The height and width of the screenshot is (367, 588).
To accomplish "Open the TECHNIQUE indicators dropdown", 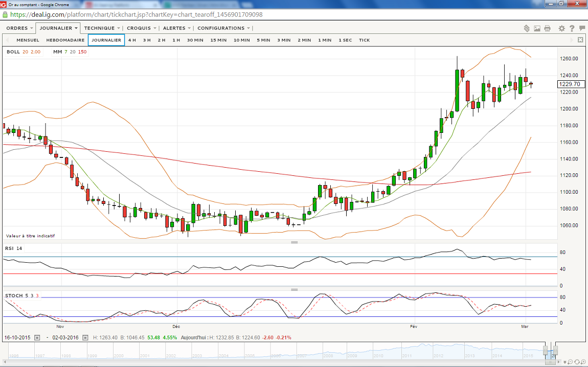I will pos(102,28).
